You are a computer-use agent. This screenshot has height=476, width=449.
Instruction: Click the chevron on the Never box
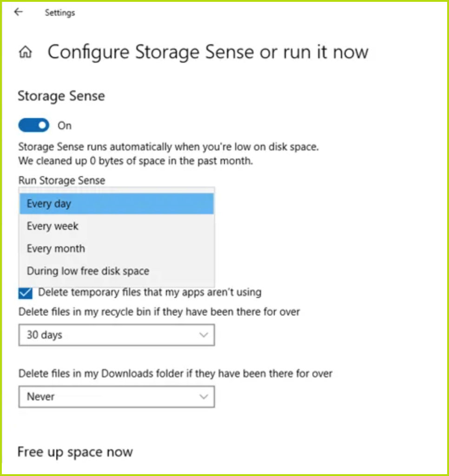(x=204, y=397)
